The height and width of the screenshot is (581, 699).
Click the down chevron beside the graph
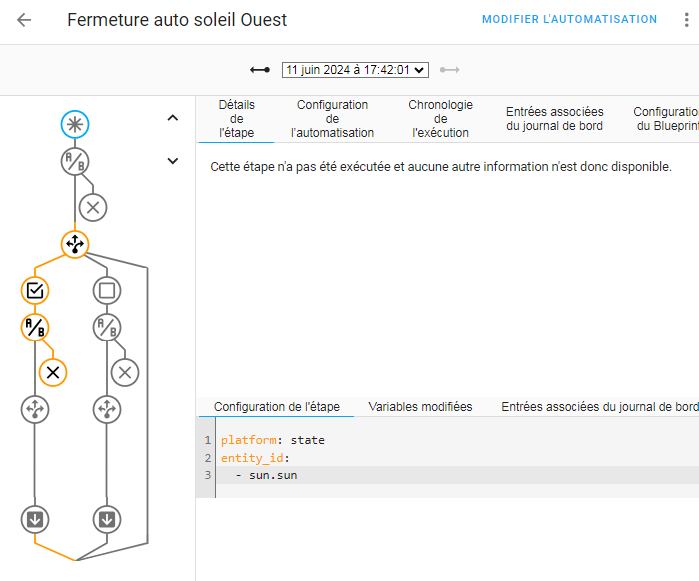click(x=172, y=160)
